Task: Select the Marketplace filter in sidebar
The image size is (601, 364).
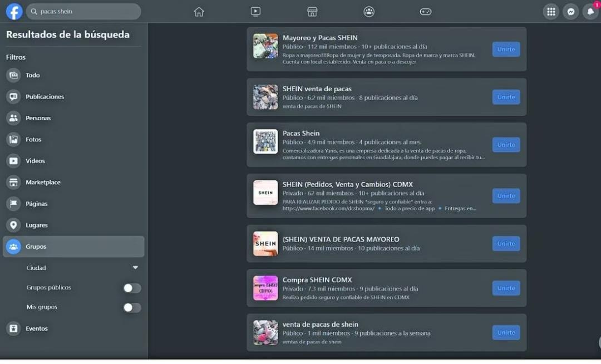Action: click(x=43, y=182)
